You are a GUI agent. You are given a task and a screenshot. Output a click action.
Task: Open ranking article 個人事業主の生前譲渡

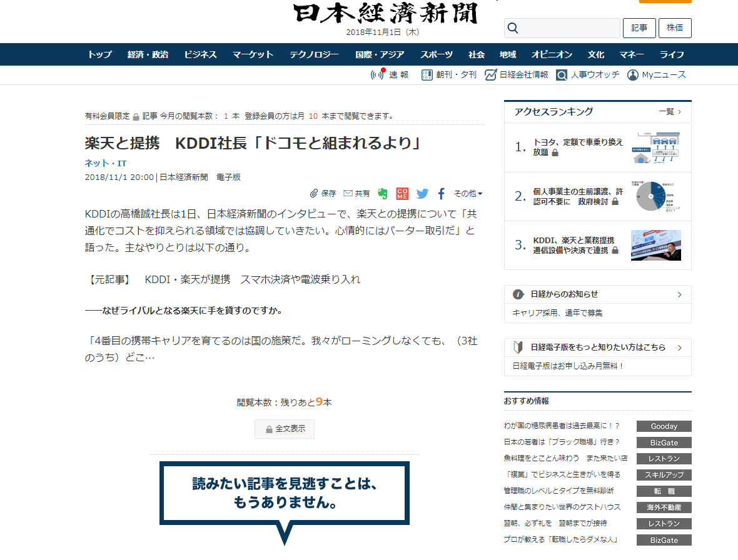click(578, 196)
